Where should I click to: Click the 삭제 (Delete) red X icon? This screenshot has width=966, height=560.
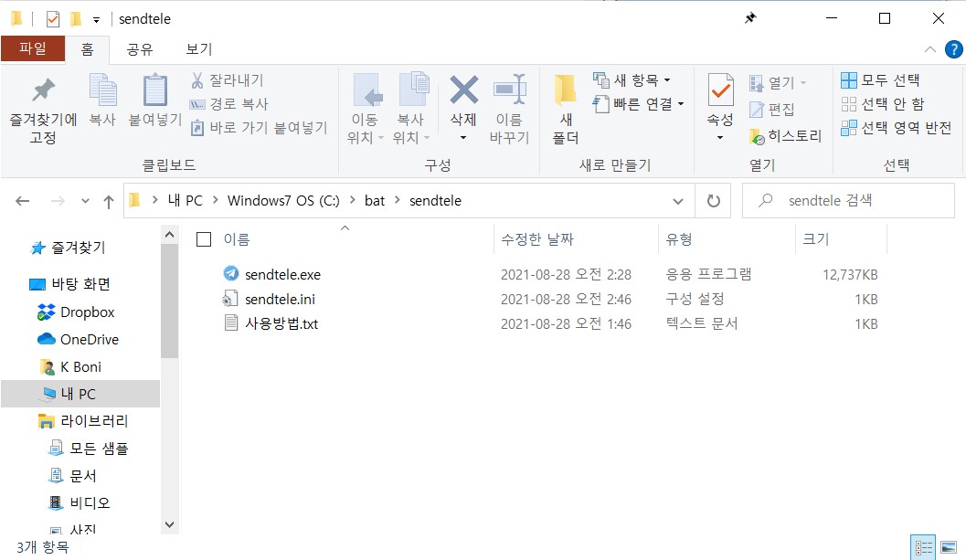463,90
